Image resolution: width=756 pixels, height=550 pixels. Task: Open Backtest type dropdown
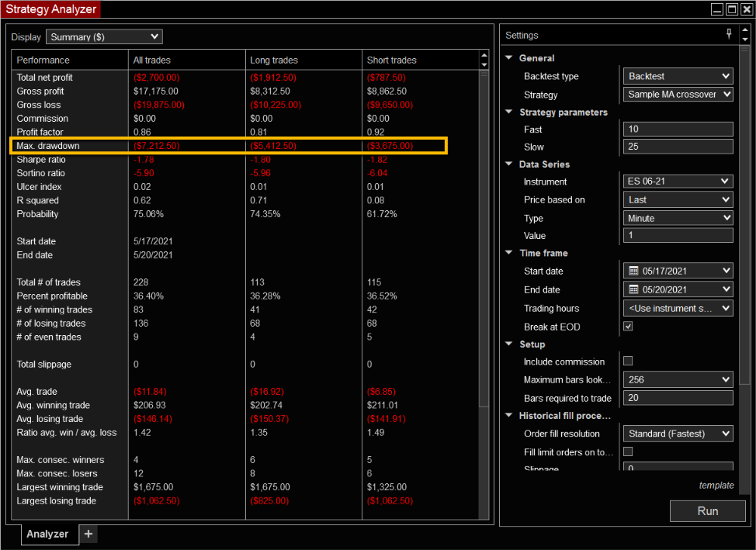click(x=678, y=76)
